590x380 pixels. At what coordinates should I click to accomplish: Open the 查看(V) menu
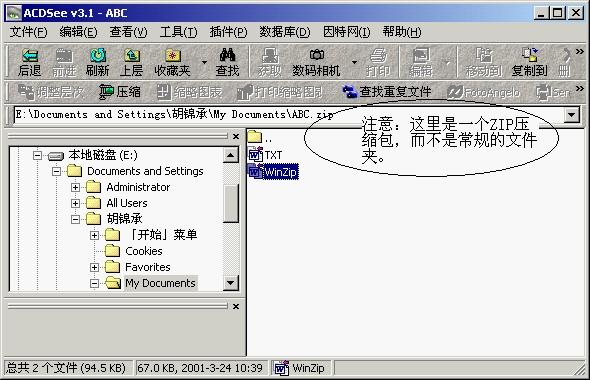coord(128,32)
